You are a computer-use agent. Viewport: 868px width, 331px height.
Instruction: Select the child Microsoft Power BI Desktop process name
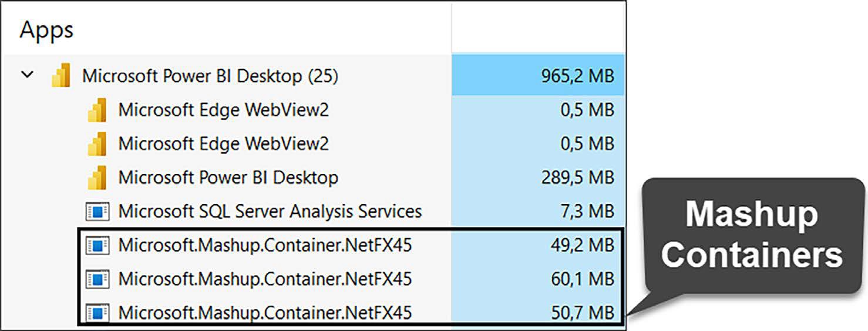click(228, 178)
